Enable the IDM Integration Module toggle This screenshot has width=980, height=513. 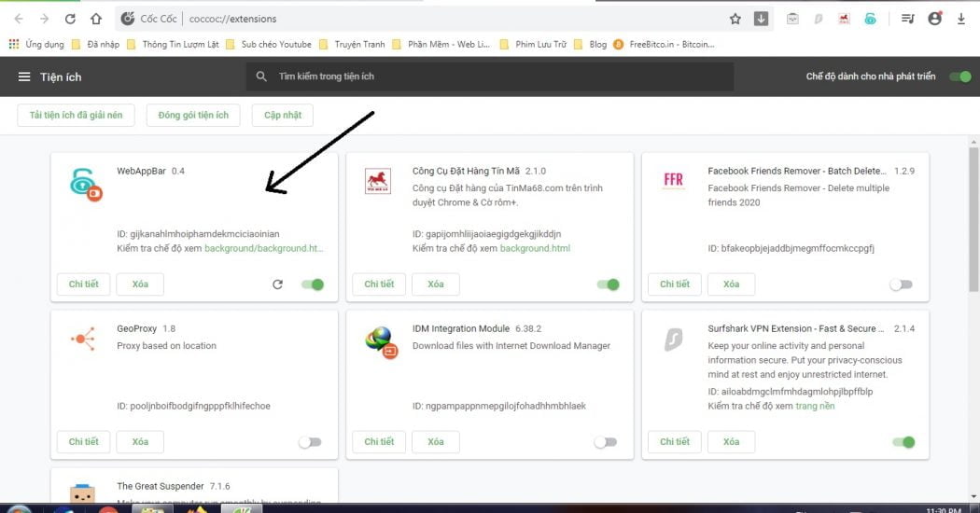[606, 442]
